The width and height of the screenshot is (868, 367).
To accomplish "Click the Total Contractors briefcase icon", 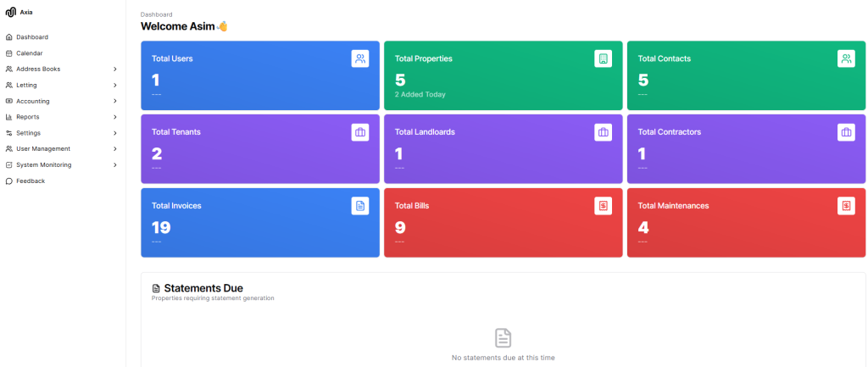I will [x=846, y=132].
